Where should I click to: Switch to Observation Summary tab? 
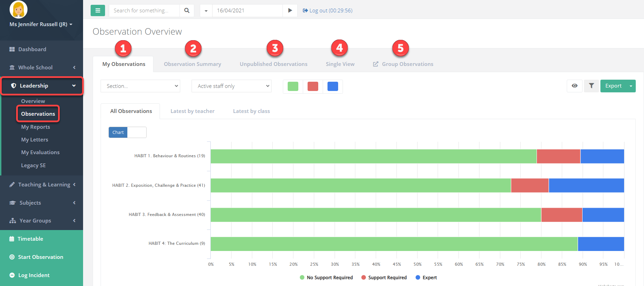point(192,64)
